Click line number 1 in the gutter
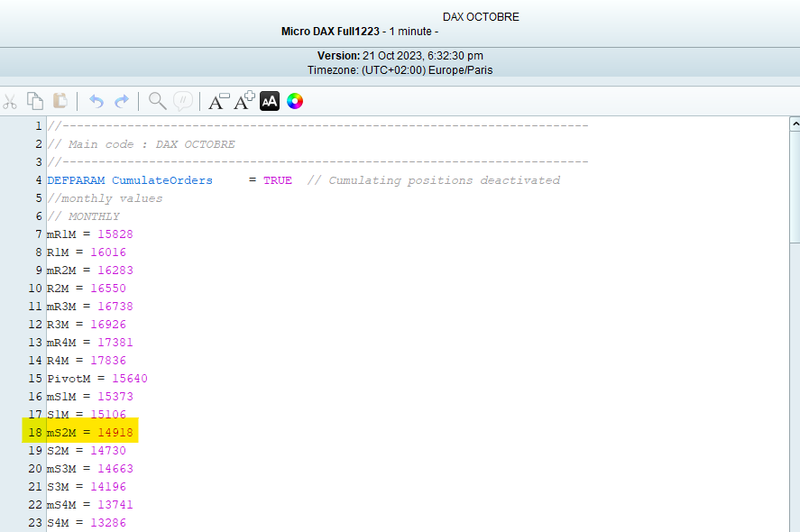 39,126
